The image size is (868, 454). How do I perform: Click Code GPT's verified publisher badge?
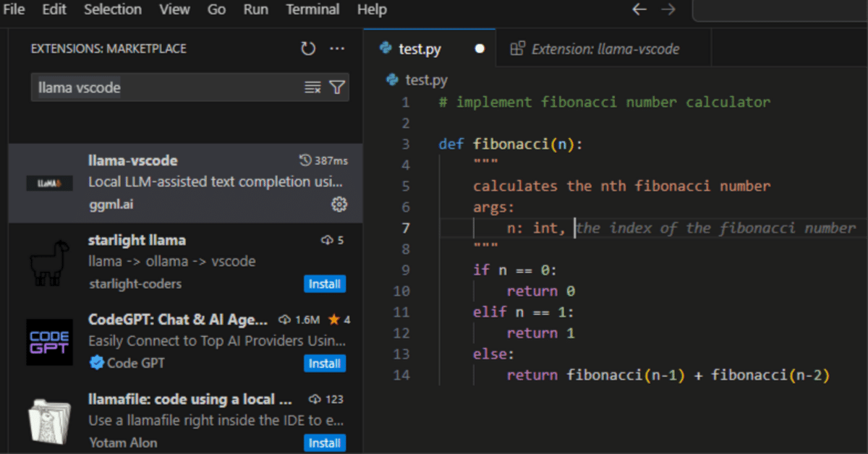pyautogui.click(x=96, y=363)
